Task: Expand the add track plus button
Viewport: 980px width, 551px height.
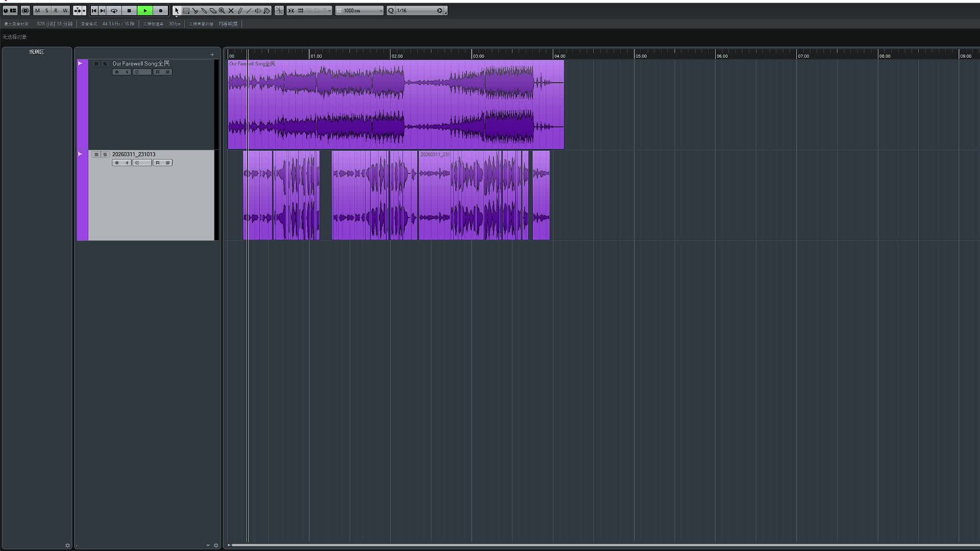Action: click(x=212, y=55)
